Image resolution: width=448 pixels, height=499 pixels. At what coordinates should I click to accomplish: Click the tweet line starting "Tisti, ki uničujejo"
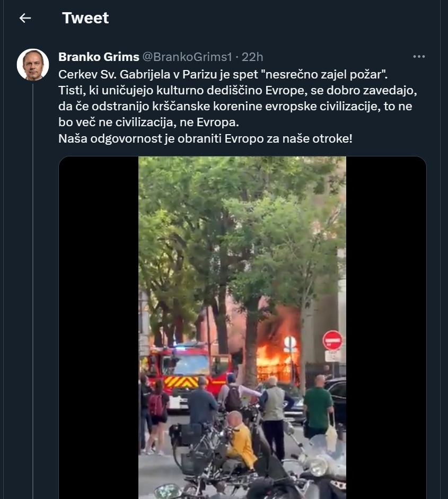238,90
